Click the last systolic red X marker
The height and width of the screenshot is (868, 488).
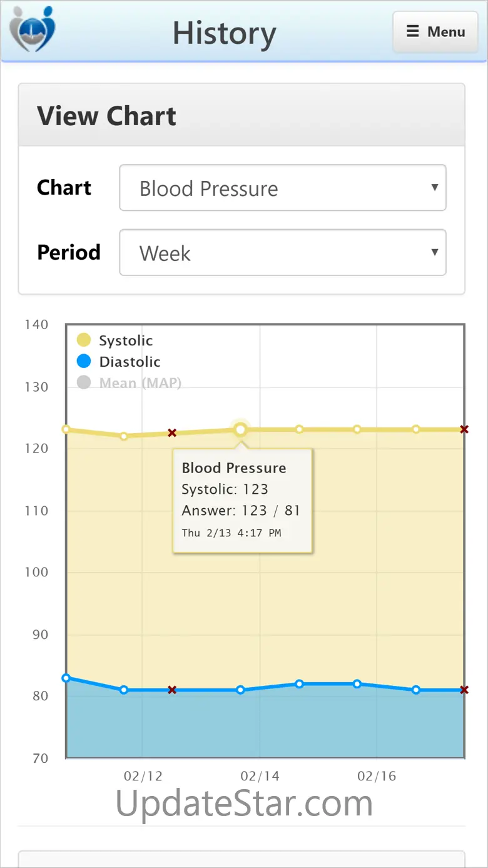click(464, 429)
